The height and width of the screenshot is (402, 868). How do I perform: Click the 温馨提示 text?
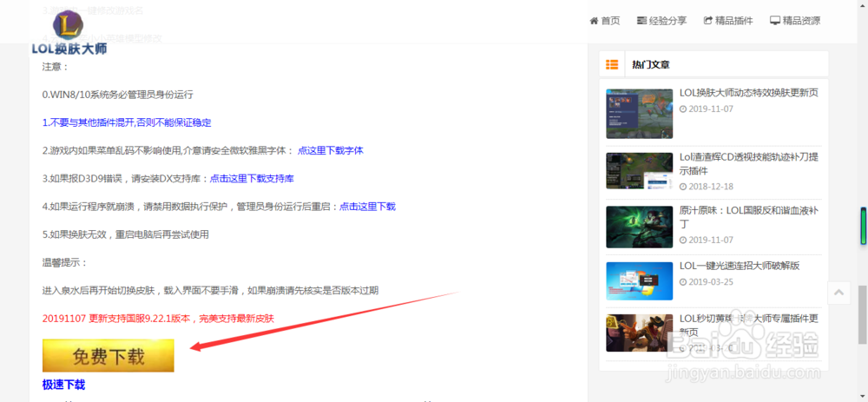[65, 262]
